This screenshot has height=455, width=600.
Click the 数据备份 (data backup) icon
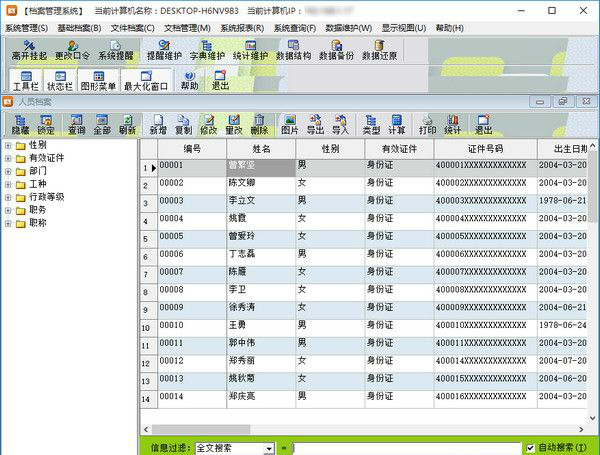[x=337, y=51]
